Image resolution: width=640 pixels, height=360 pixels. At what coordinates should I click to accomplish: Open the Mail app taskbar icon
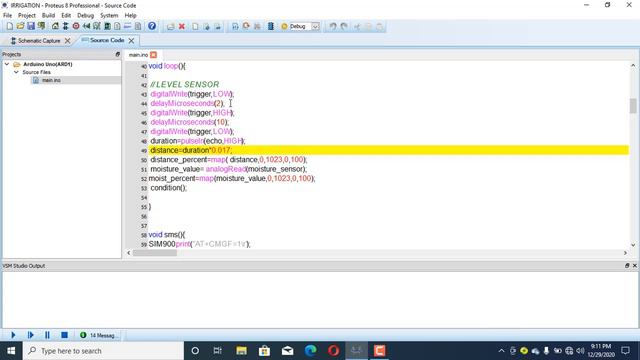tap(288, 351)
